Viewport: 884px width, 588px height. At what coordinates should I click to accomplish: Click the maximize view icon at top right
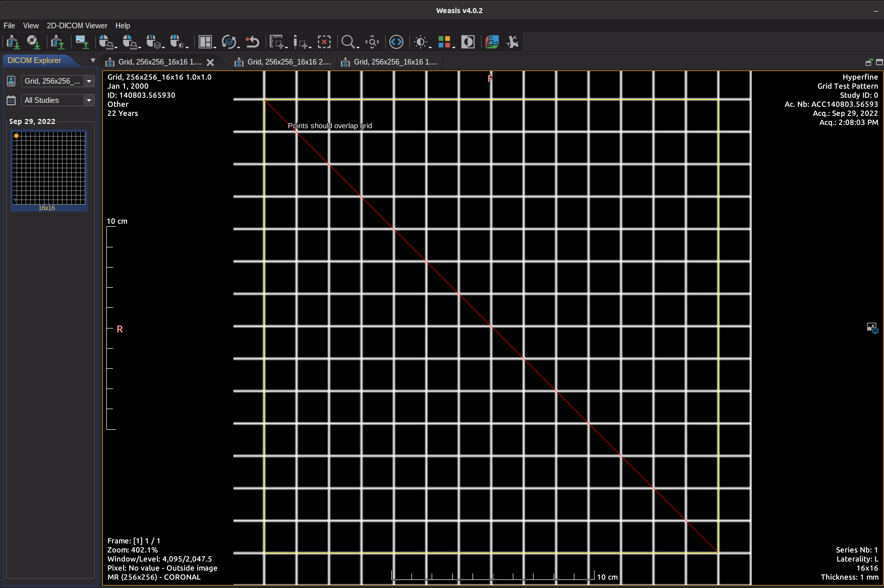tap(879, 62)
